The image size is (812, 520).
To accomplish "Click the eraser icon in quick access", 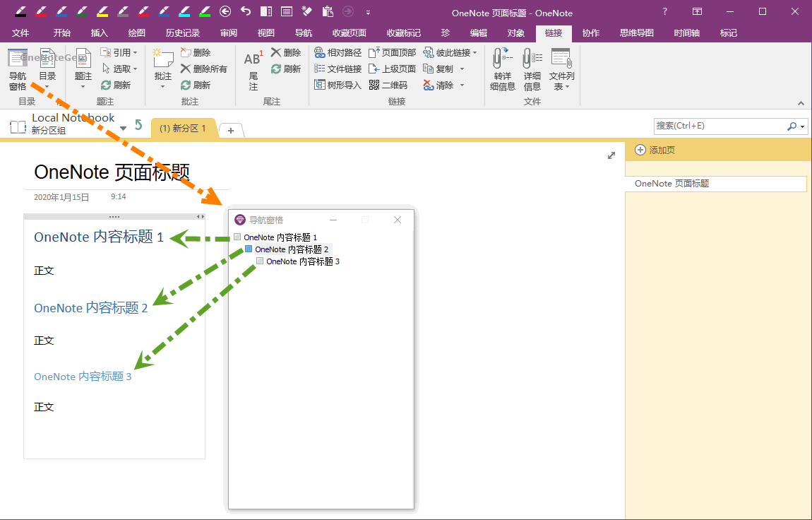I will 306,11.
